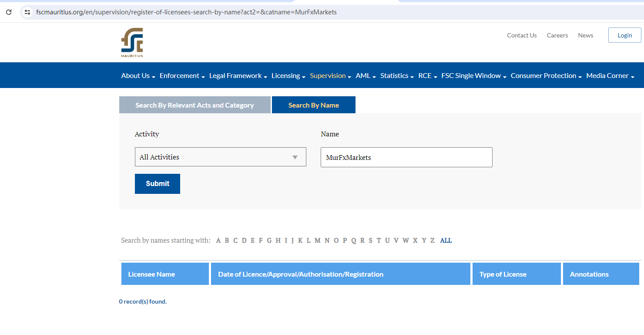Go to the Careers page
This screenshot has height=335, width=644.
[x=557, y=35]
